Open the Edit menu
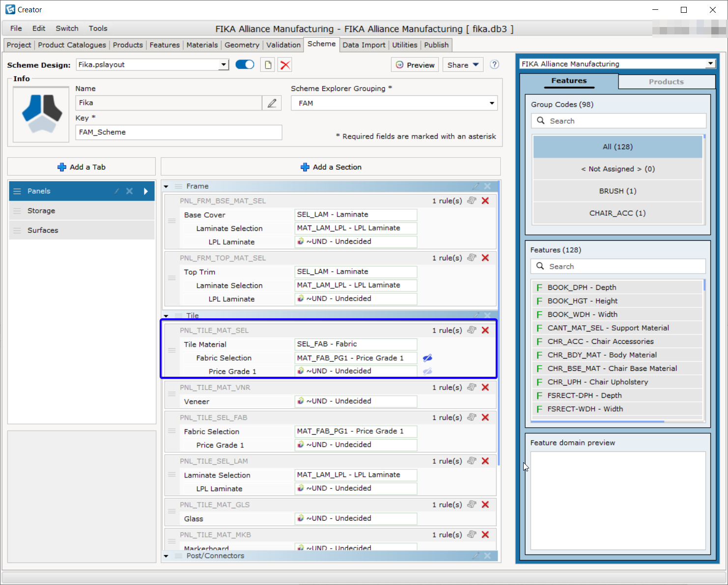The width and height of the screenshot is (728, 585). coord(39,28)
